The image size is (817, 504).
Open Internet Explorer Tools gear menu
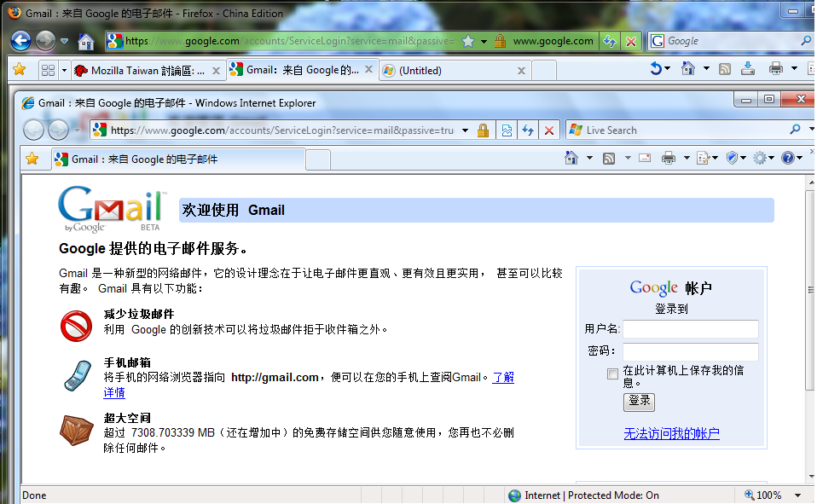click(763, 158)
